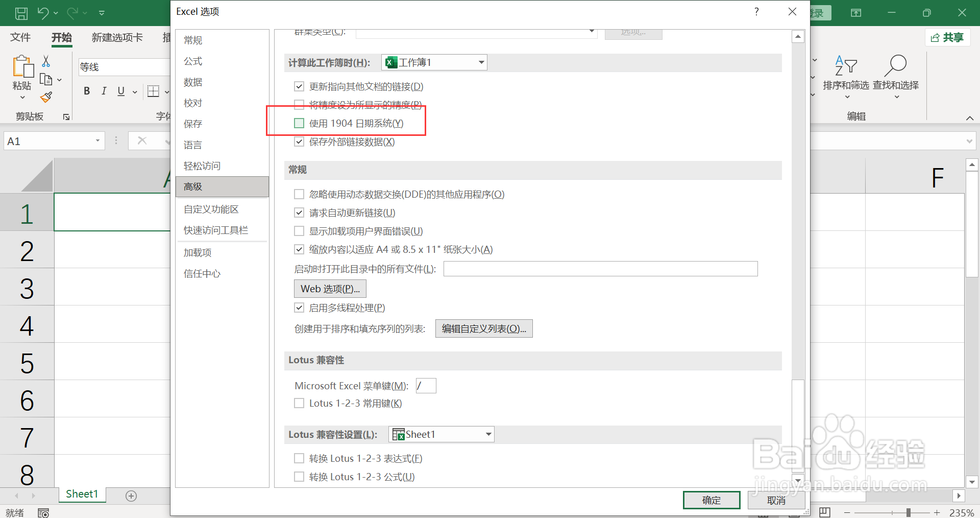Enable Lotus 1-2-3 常用键 checkbox
The width and height of the screenshot is (980, 518).
click(299, 403)
